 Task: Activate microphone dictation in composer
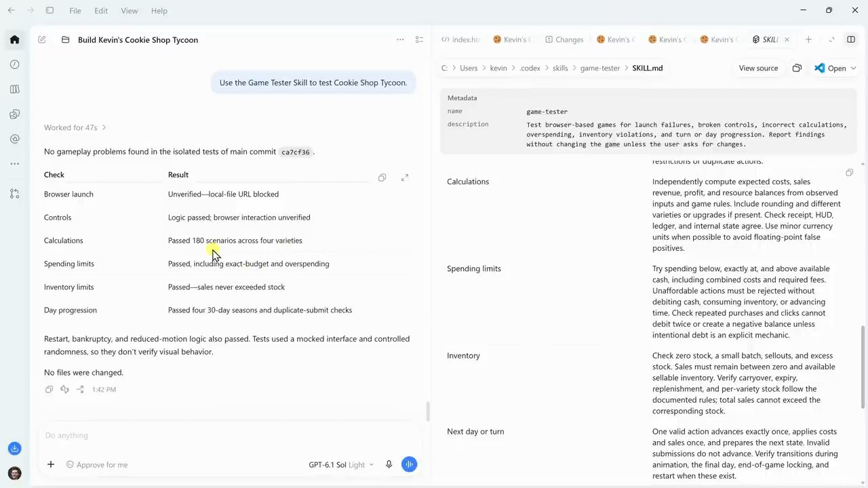pos(389,465)
